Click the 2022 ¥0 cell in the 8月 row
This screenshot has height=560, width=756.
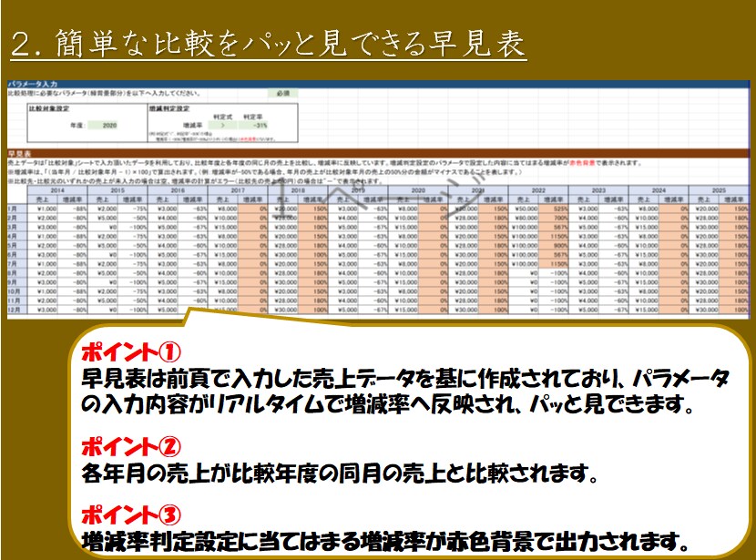click(524, 273)
